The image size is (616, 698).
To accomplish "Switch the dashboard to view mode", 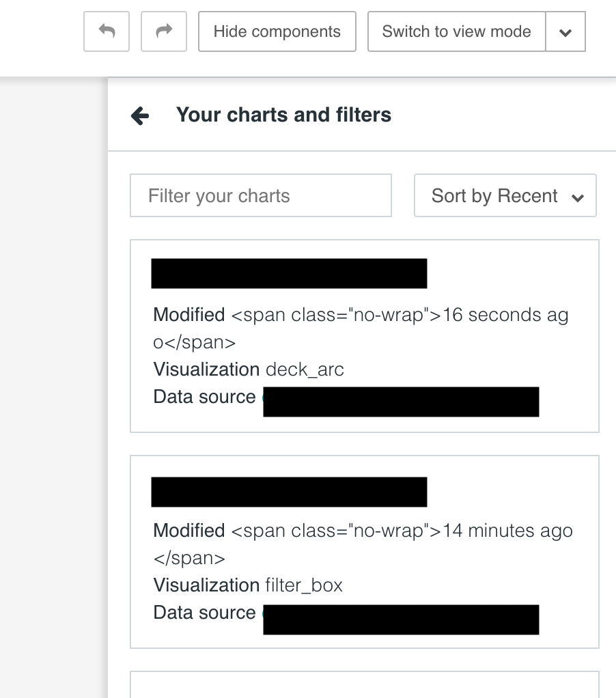I will pos(456,31).
